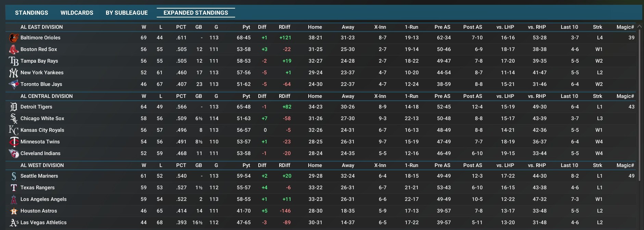Click the Los Angeles Angels logo
Viewport: 644px width, 230px height.
tap(14, 200)
